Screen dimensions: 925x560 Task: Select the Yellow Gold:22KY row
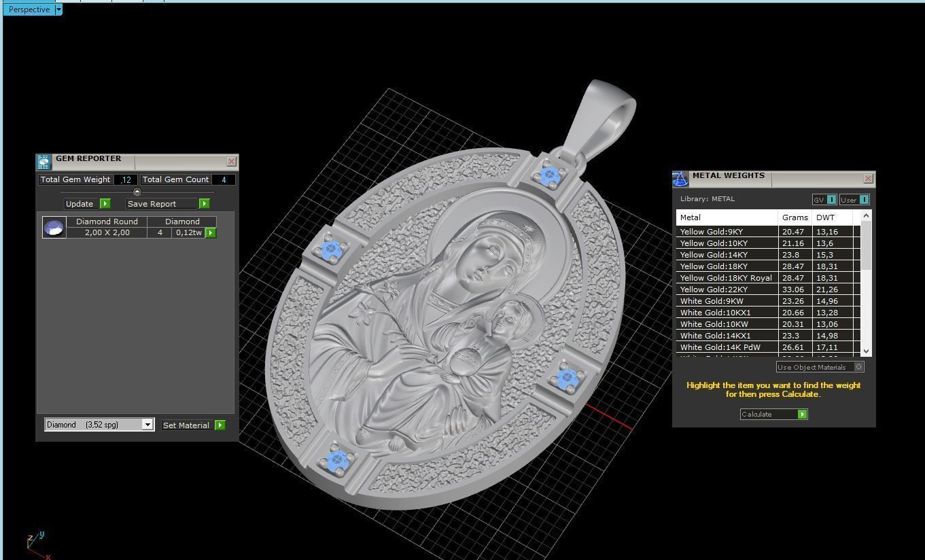tap(768, 290)
